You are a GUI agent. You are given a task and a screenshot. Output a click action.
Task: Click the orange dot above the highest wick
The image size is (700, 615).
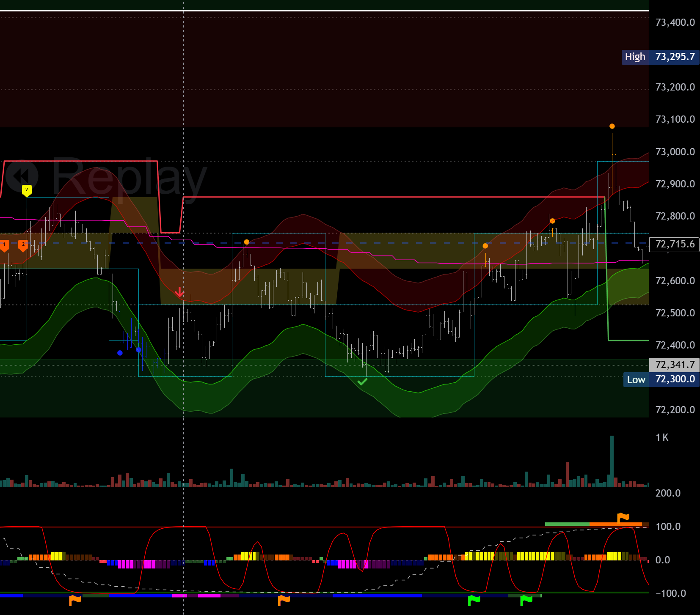[x=612, y=126]
